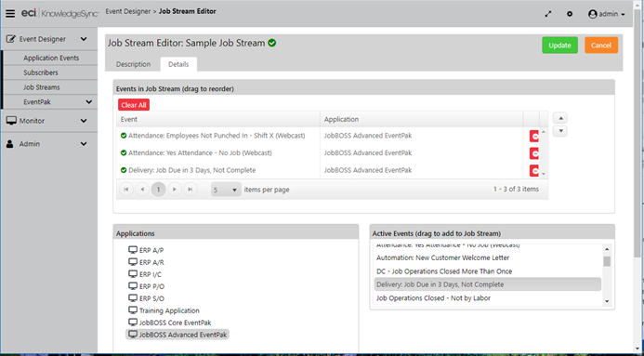Click Active Events list scrollbar thumb

[x=607, y=261]
